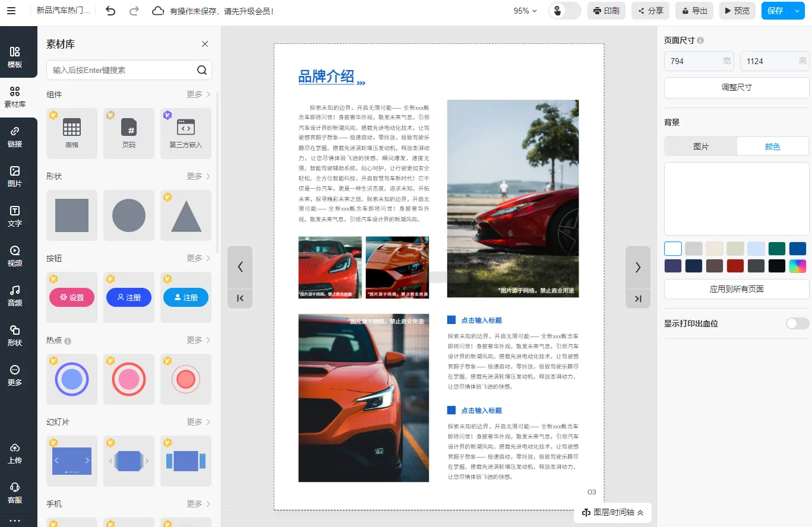Toggle 显示打印出血位 switch
The width and height of the screenshot is (812, 527).
(x=797, y=323)
